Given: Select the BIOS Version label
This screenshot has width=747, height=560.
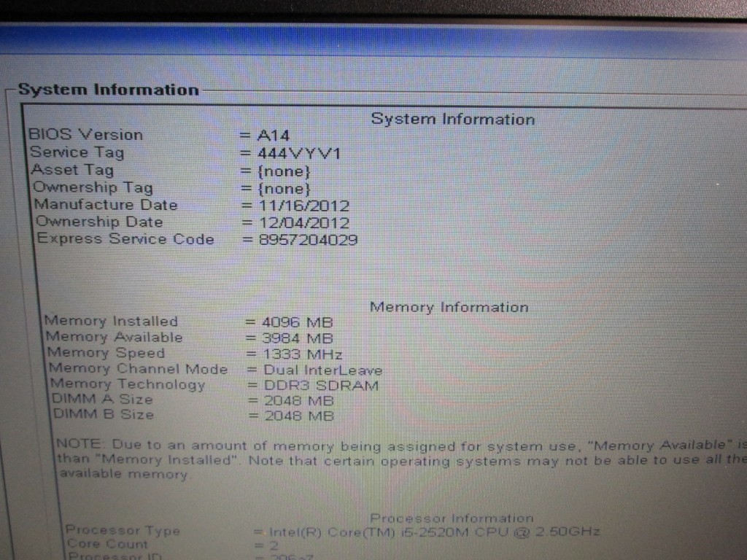Looking at the screenshot, I should click(86, 134).
